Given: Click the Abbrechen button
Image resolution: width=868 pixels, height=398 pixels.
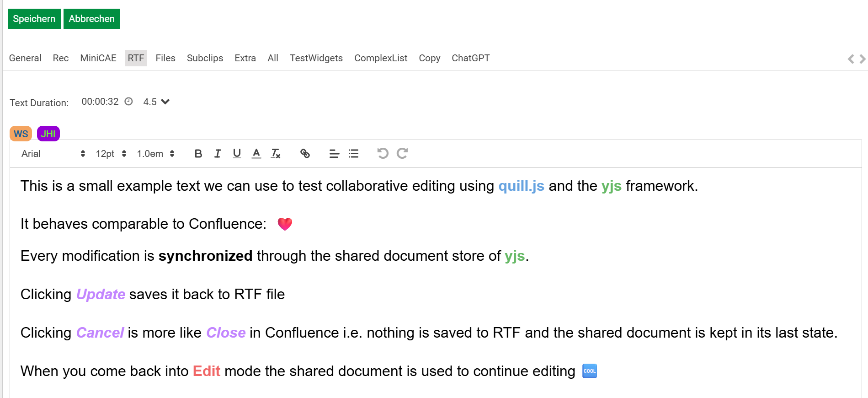Looking at the screenshot, I should 92,19.
